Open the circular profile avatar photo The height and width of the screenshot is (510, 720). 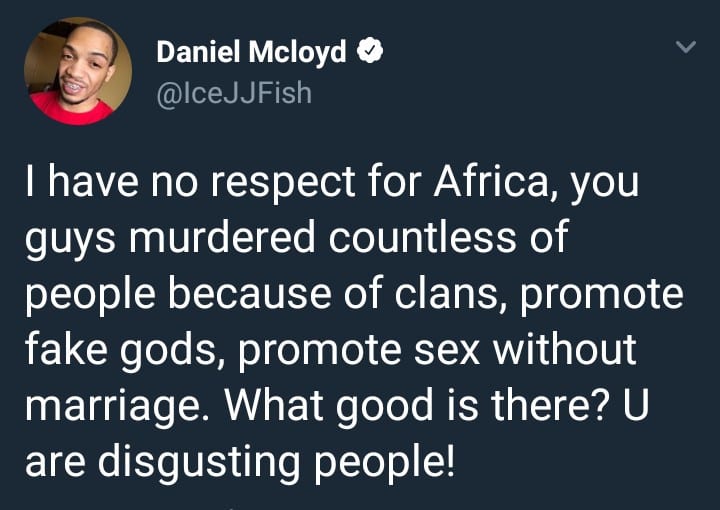(x=78, y=71)
